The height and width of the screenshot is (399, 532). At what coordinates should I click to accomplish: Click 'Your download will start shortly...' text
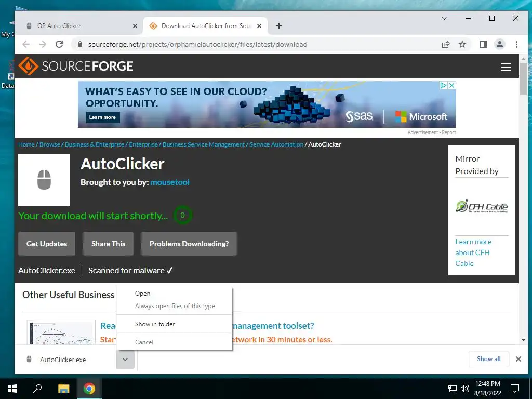[93, 216]
